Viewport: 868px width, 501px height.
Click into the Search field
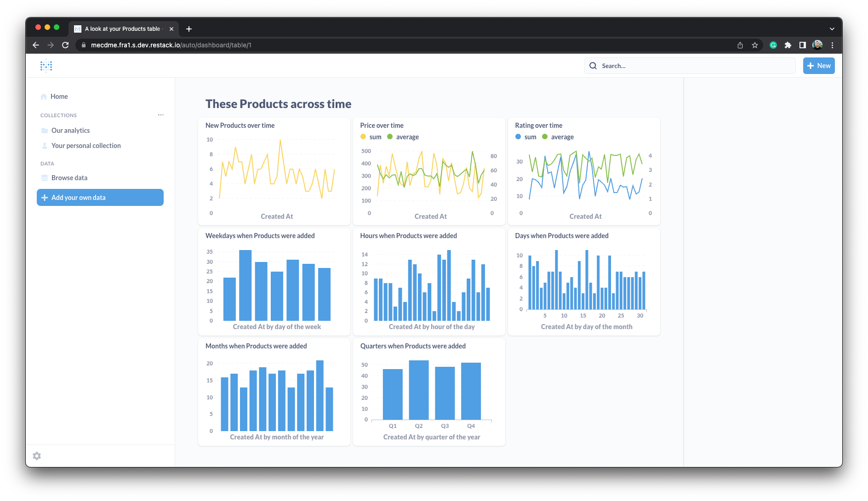tap(690, 66)
